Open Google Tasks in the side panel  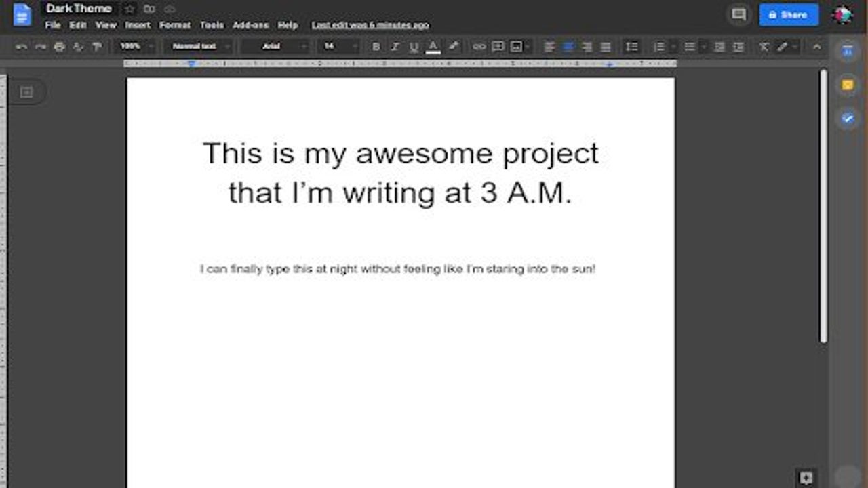pos(846,119)
